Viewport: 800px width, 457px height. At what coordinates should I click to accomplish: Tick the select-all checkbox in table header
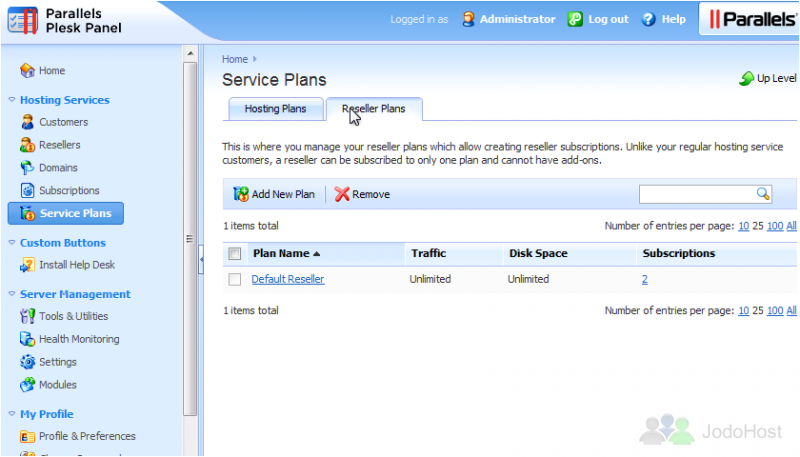click(x=235, y=253)
